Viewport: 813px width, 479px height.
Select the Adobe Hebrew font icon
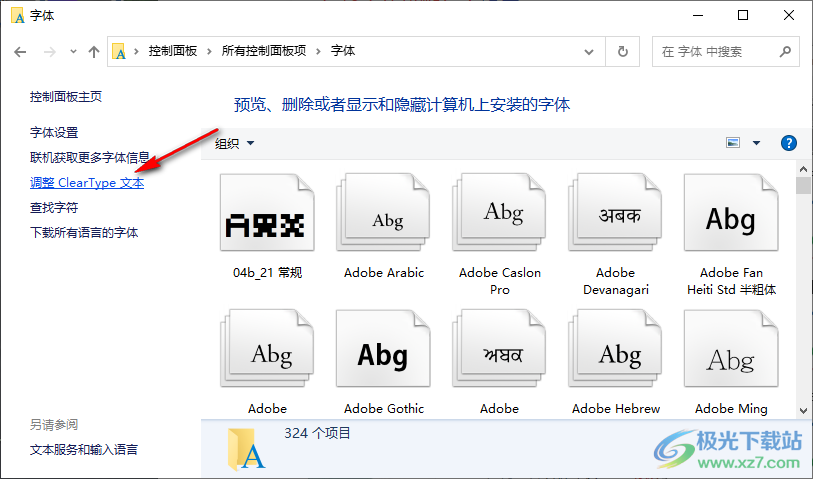[x=615, y=348]
